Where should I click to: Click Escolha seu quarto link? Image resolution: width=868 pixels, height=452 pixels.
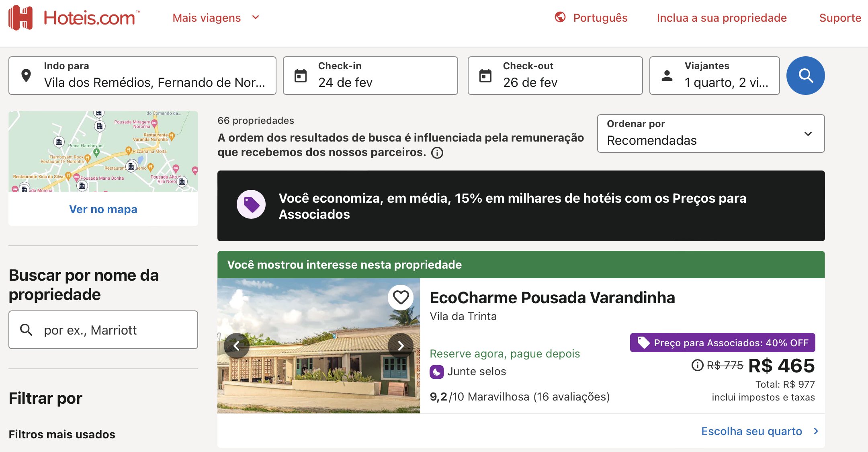coord(751,431)
